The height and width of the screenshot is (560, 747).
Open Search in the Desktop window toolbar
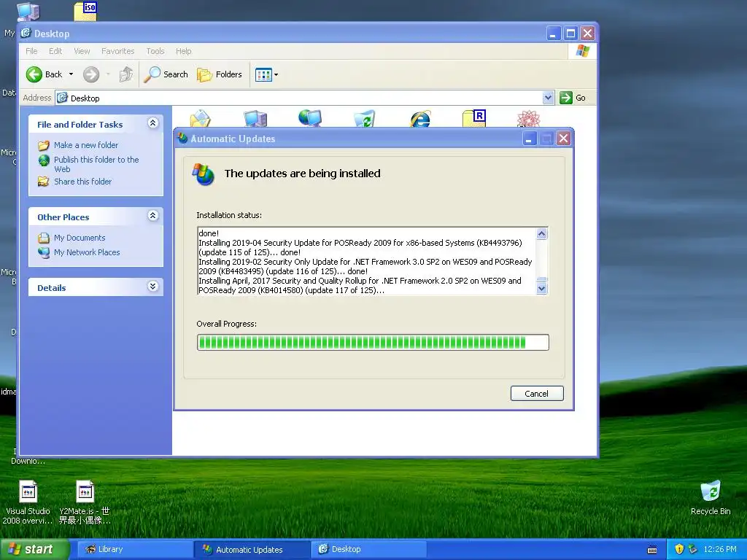coord(166,74)
